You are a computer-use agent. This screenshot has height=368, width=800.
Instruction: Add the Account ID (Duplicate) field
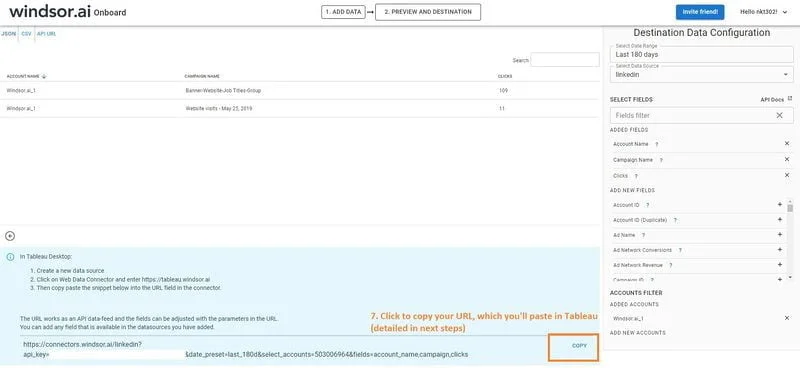coord(780,219)
